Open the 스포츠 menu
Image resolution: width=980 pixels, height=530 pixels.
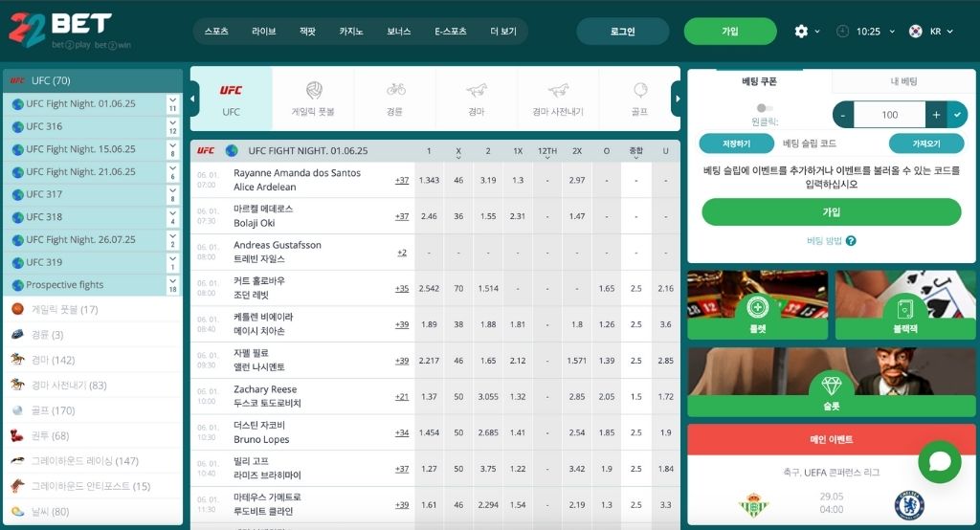[x=216, y=32]
